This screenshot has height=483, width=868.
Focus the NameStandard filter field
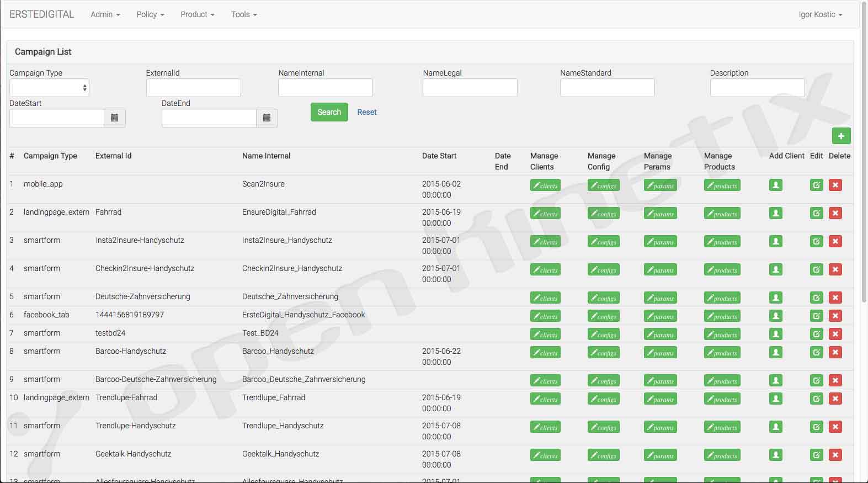tap(607, 88)
